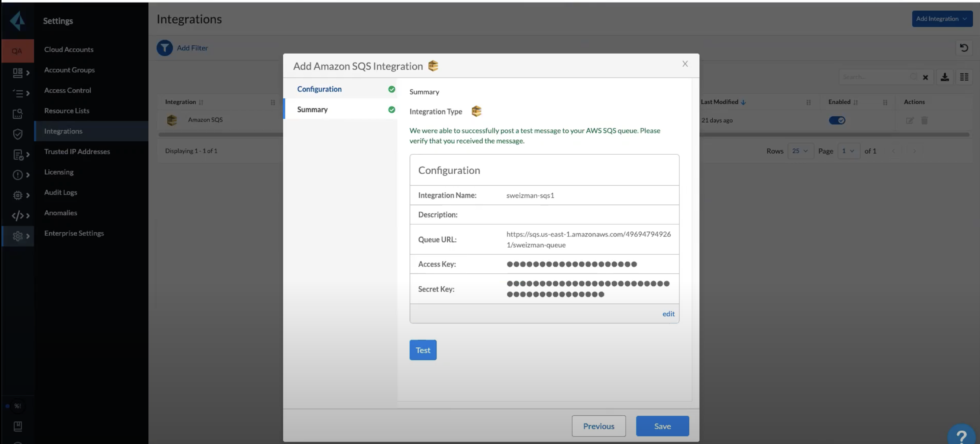This screenshot has height=444, width=980.
Task: Click the QA tenant badge
Action: click(17, 51)
